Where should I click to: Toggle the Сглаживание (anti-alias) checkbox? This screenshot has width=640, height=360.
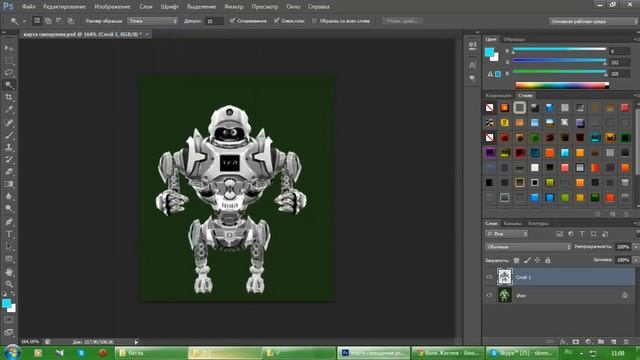tap(232, 20)
